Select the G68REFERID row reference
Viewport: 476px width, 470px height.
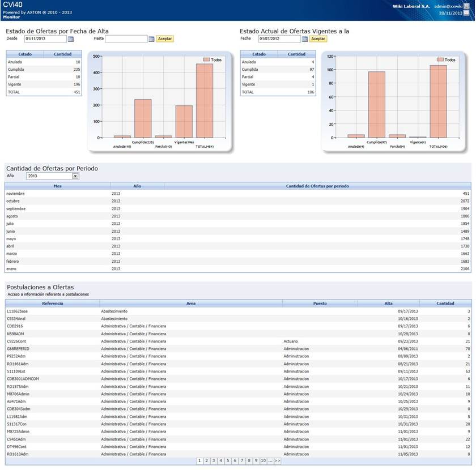[18, 349]
